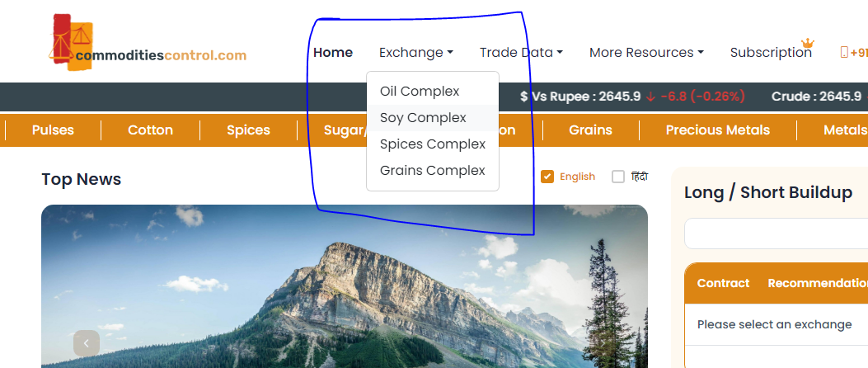This screenshot has width=868, height=368.
Task: Click the red phone icon
Action: click(x=844, y=53)
